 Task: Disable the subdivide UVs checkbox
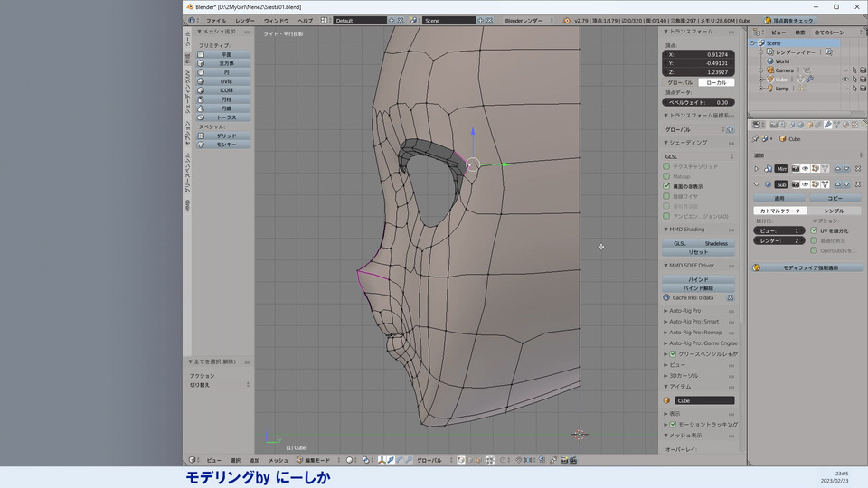tap(814, 230)
